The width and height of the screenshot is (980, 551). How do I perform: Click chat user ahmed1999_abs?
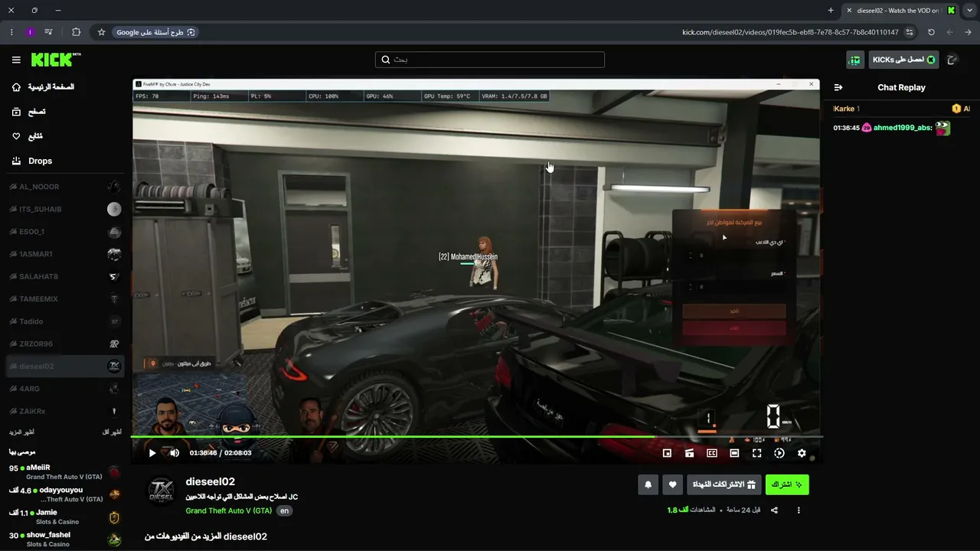[903, 128]
